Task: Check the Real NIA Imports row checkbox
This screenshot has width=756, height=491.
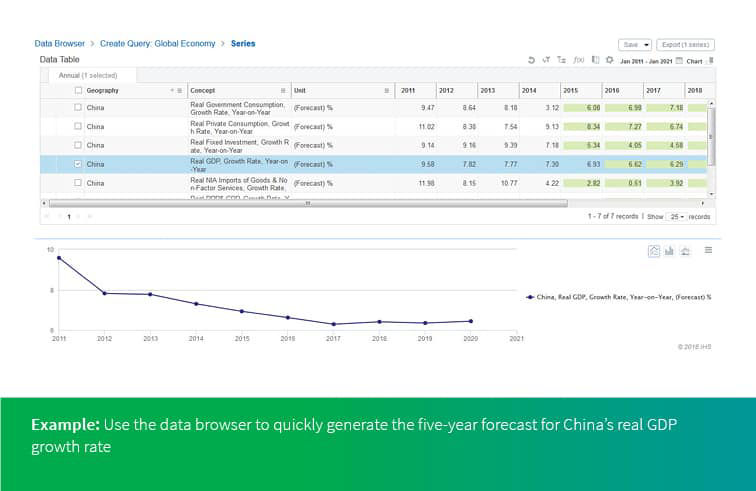Action: (x=78, y=183)
